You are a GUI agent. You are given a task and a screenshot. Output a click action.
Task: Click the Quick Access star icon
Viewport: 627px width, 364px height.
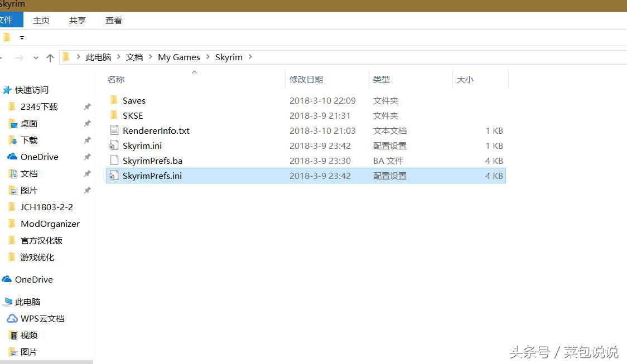click(x=7, y=90)
